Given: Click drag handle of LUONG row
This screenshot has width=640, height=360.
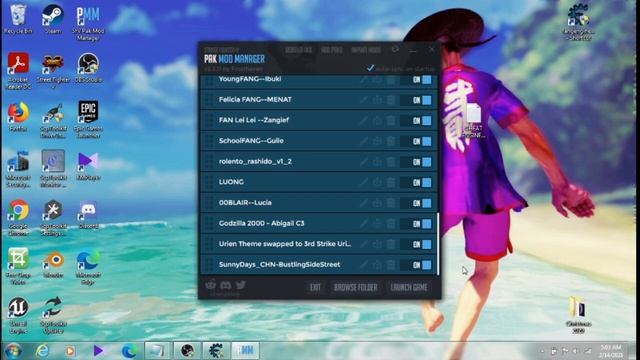Looking at the screenshot, I should tap(209, 182).
